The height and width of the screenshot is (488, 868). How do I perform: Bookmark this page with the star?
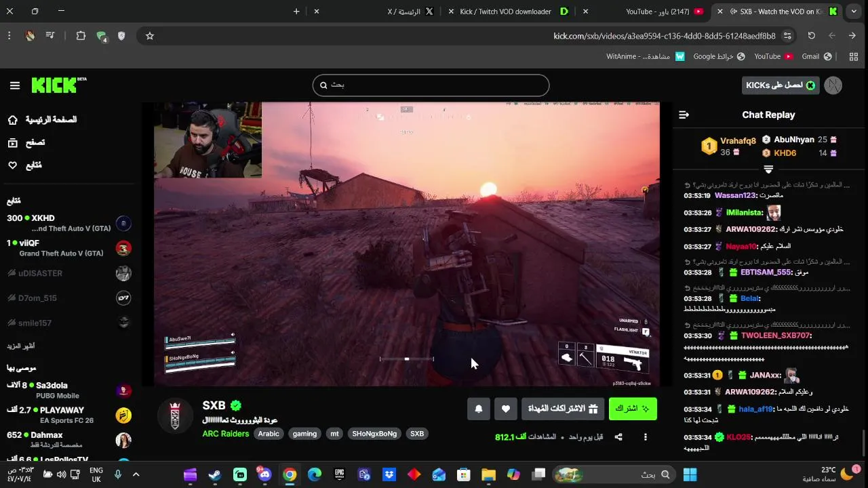(x=150, y=36)
